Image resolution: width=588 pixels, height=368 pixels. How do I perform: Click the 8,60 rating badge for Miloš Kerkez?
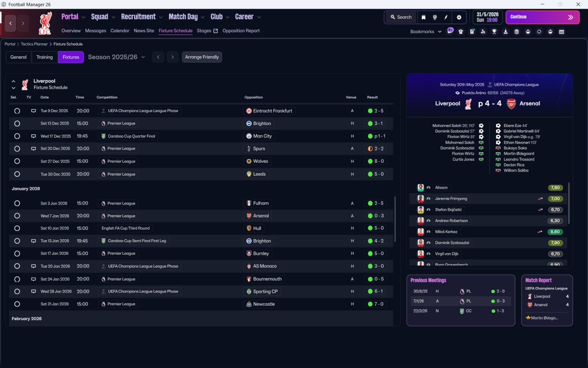(x=555, y=232)
